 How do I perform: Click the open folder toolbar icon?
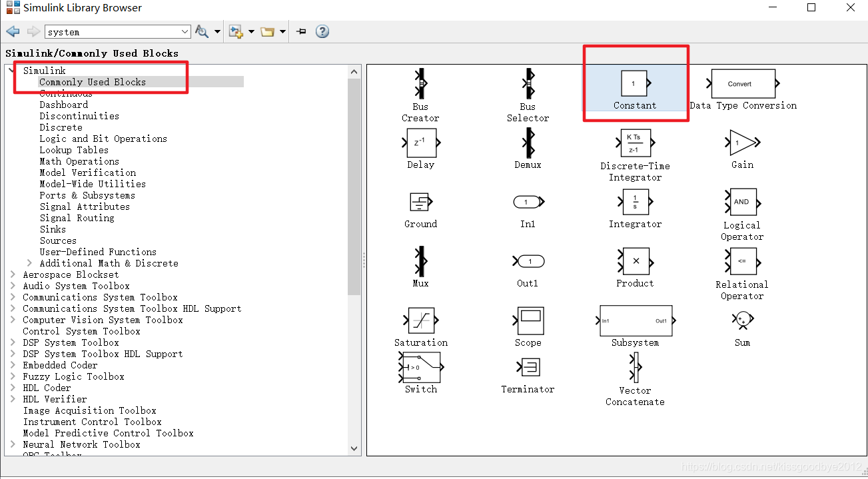268,31
